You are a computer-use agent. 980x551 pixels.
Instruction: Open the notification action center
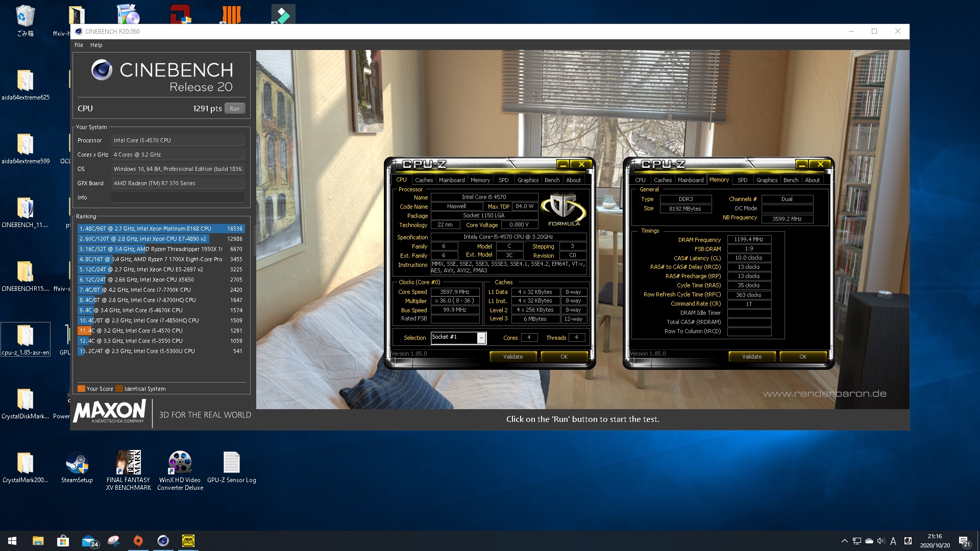964,541
